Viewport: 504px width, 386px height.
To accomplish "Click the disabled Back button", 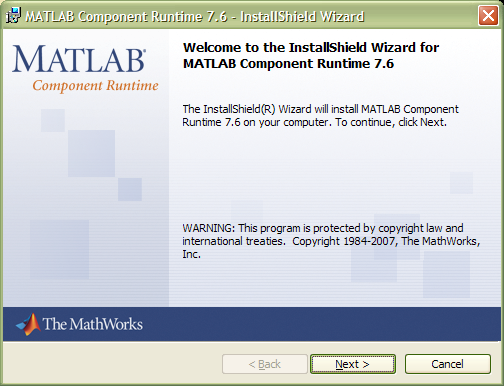I will tap(265, 364).
